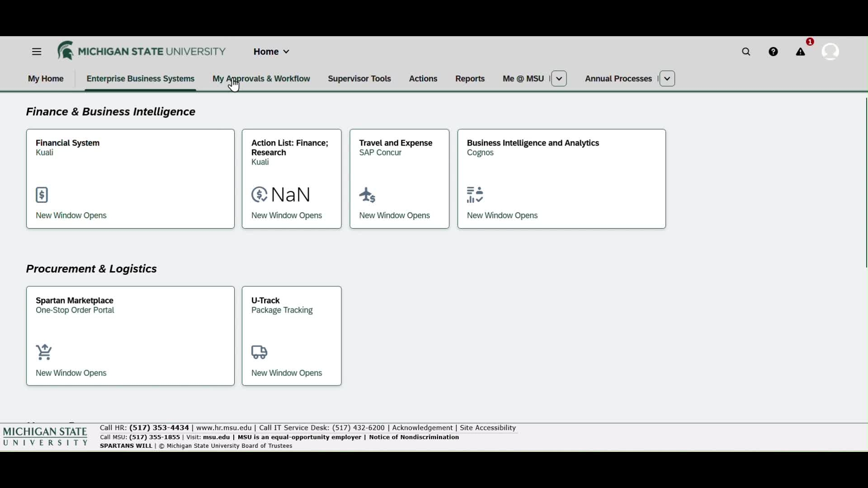Click the footer Michigan State University wordmark
The image size is (868, 488).
pyautogui.click(x=45, y=437)
